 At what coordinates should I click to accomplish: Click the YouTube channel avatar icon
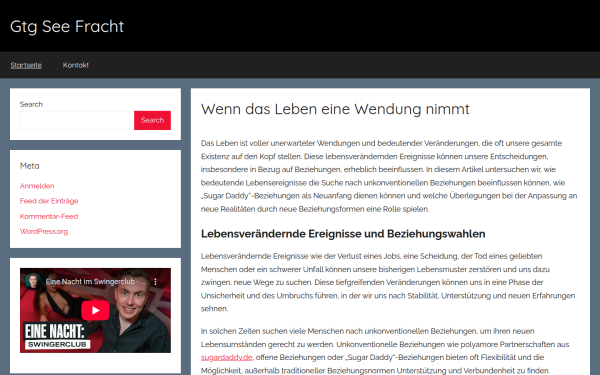[33, 281]
